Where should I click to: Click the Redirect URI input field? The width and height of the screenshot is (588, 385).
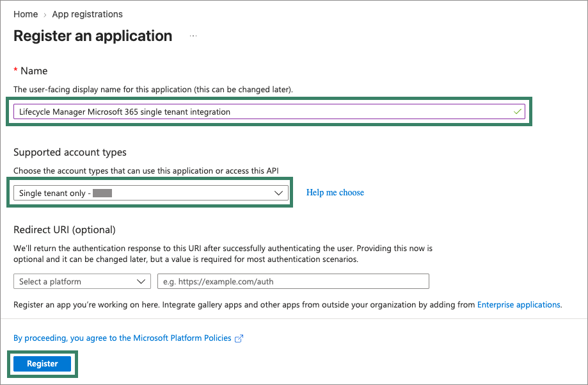pyautogui.click(x=293, y=281)
